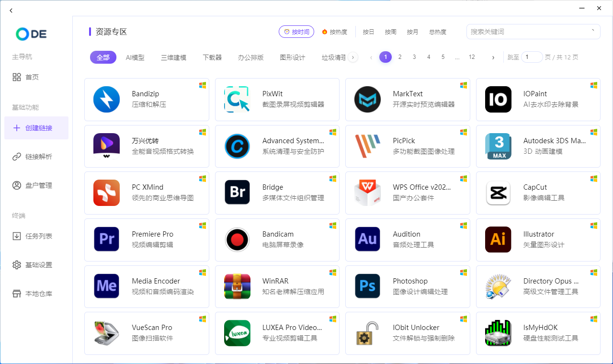Switch to the 下载器 tab
The width and height of the screenshot is (613, 364).
point(212,57)
